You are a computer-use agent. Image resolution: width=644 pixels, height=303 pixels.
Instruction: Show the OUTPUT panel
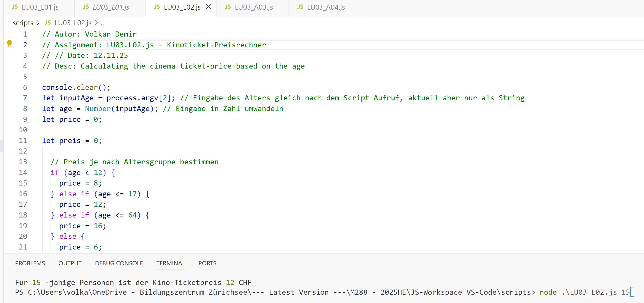pos(70,263)
